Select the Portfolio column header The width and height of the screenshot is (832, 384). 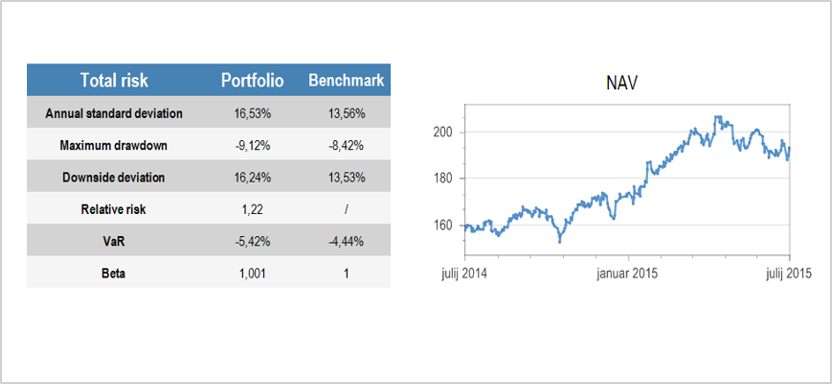pyautogui.click(x=253, y=81)
